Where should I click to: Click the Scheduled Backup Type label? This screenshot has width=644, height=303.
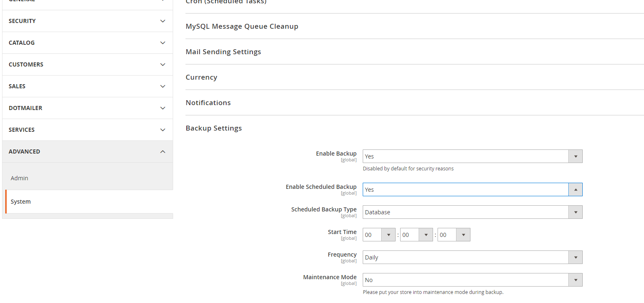tap(324, 209)
